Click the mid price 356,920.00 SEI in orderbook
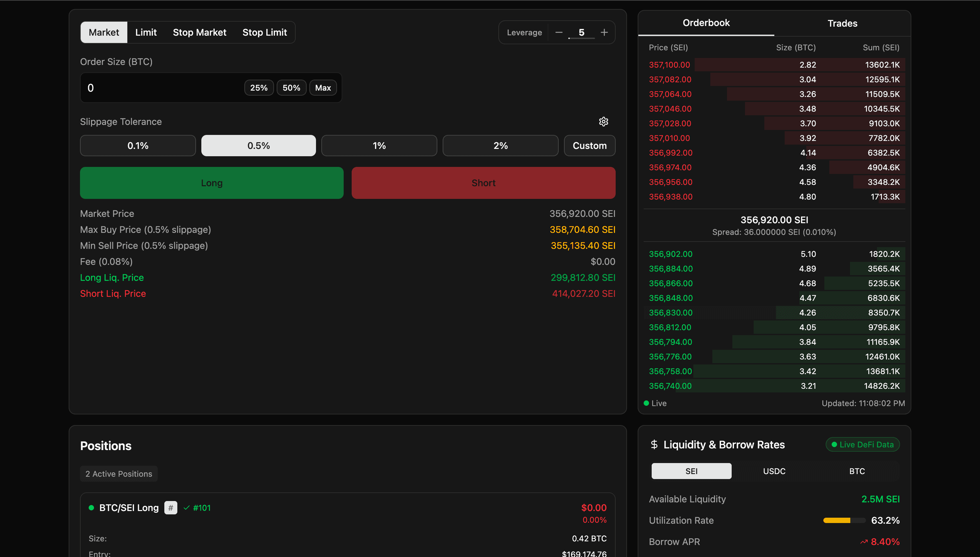Image resolution: width=980 pixels, height=557 pixels. pos(774,220)
